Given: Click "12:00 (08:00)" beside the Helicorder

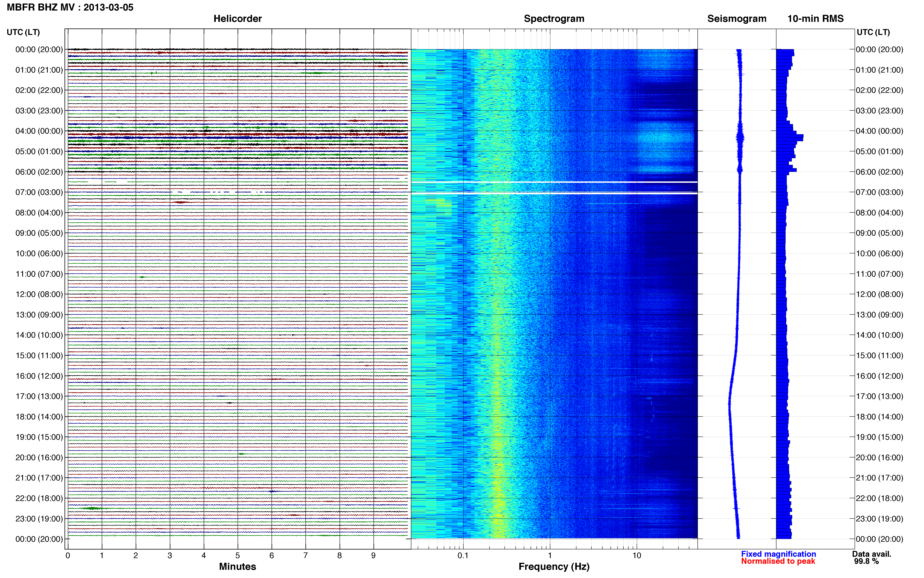Looking at the screenshot, I should pyautogui.click(x=39, y=294).
